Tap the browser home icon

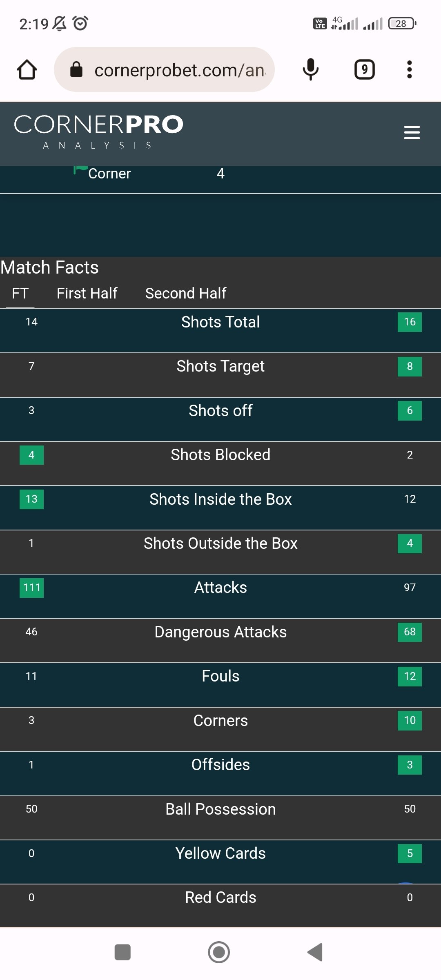click(x=27, y=69)
